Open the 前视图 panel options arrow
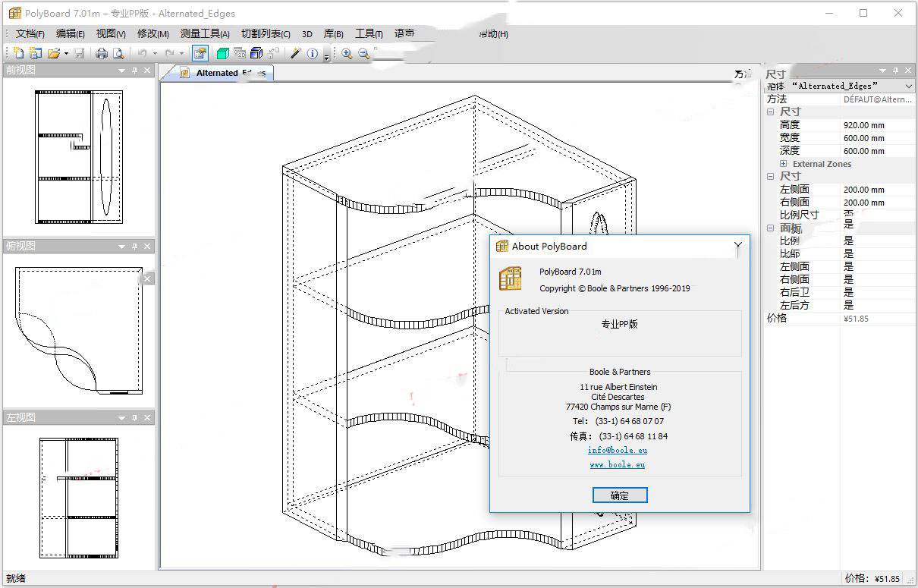The height and width of the screenshot is (588, 918). (121, 70)
